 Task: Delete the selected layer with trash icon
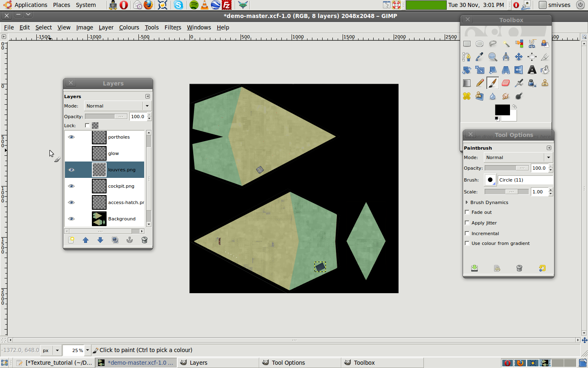(x=144, y=240)
